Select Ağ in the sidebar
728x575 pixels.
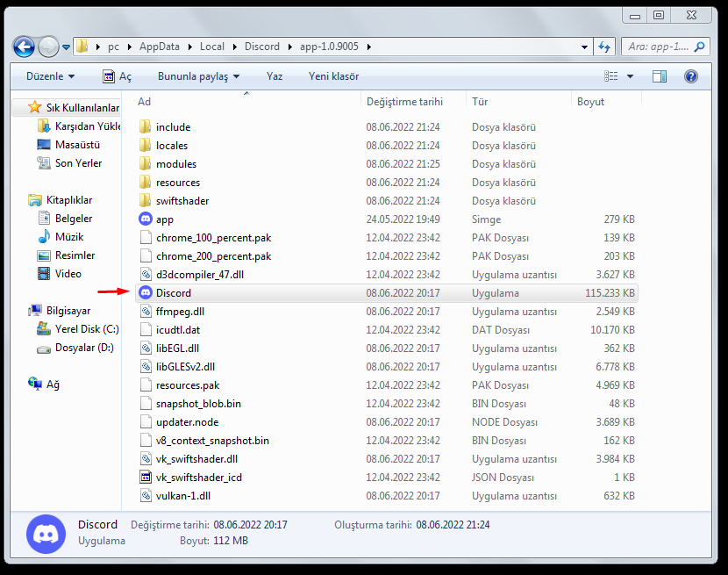point(44,385)
